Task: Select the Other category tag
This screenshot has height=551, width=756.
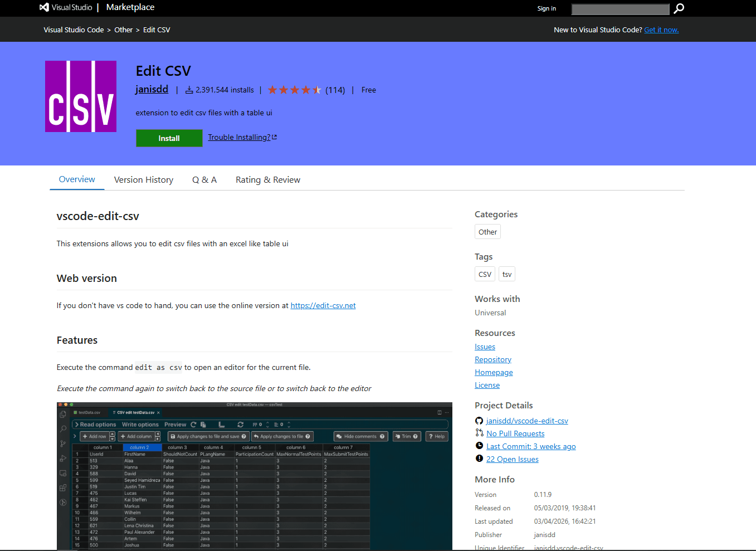Action: tap(487, 232)
